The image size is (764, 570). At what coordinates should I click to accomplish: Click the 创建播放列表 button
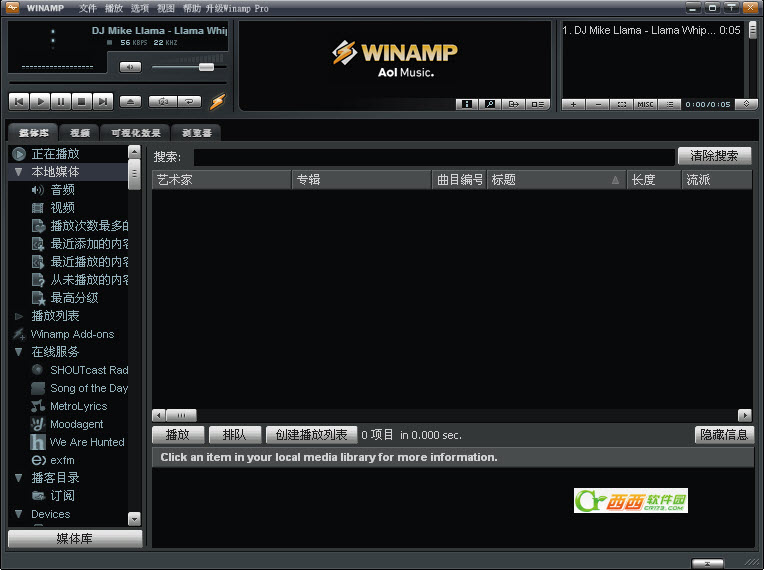tap(311, 435)
